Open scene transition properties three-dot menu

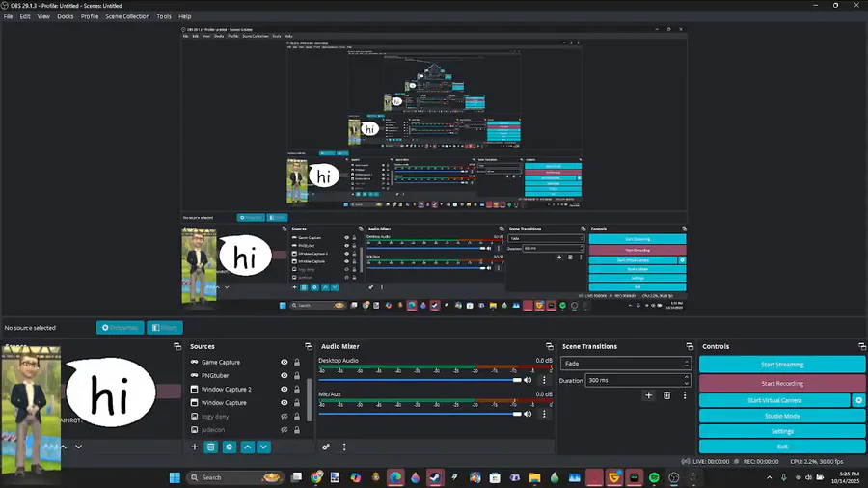[x=685, y=395]
